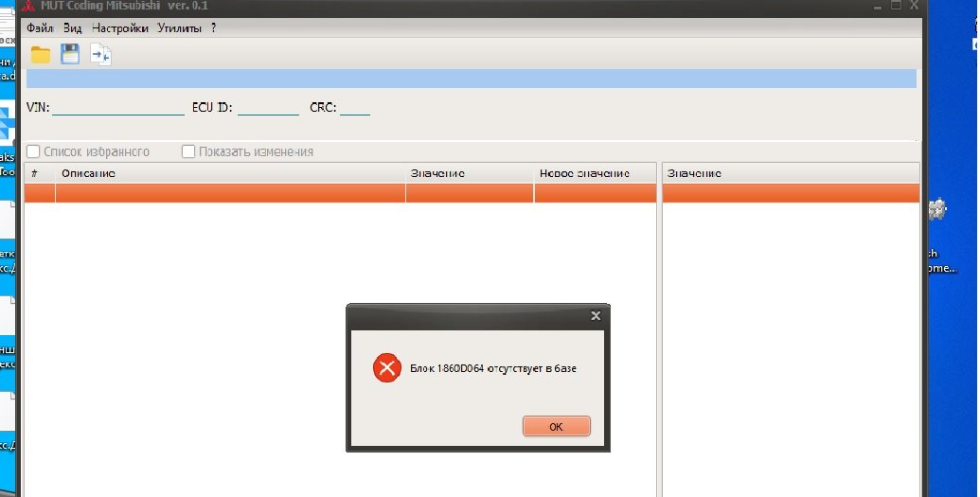
Task: Toggle the 'Показать изменения' checkbox
Action: click(188, 151)
